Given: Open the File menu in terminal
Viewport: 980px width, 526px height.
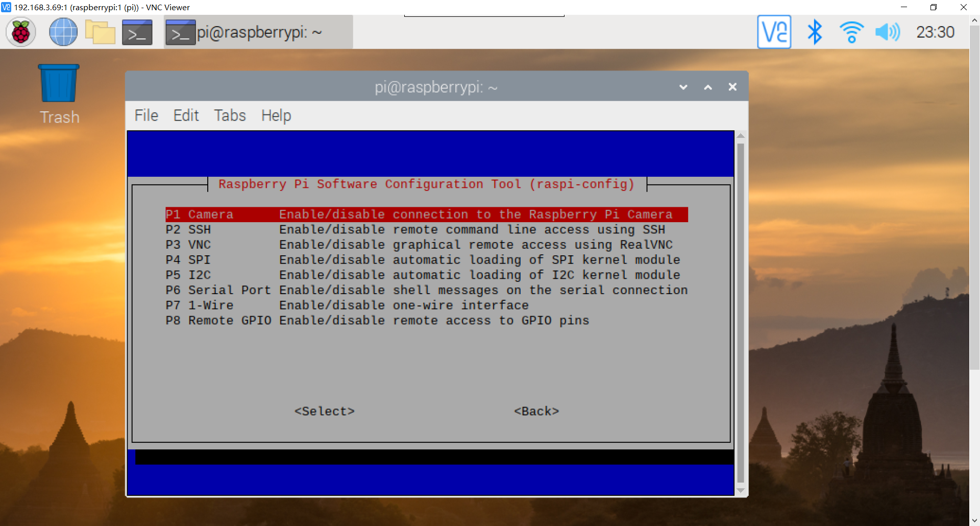Looking at the screenshot, I should [146, 115].
